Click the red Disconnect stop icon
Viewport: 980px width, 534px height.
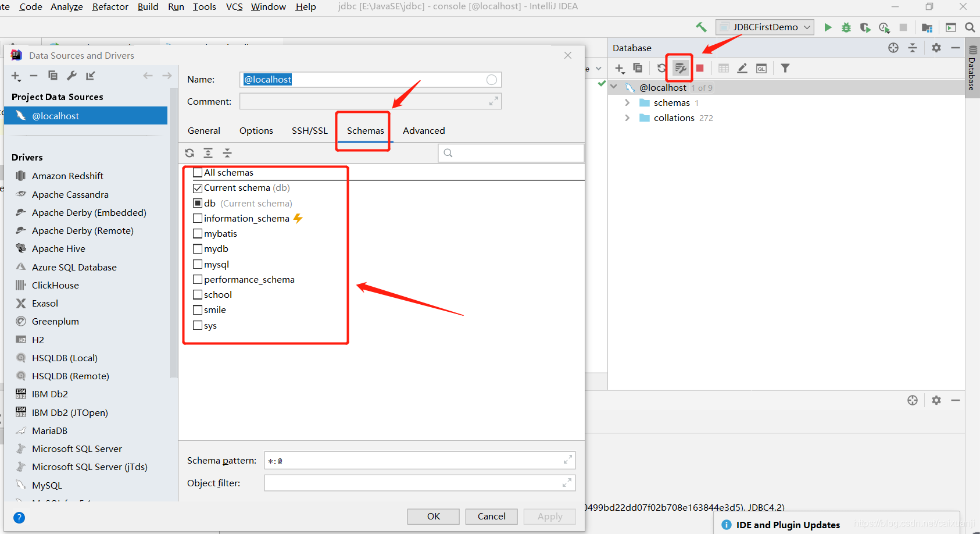pyautogui.click(x=700, y=68)
